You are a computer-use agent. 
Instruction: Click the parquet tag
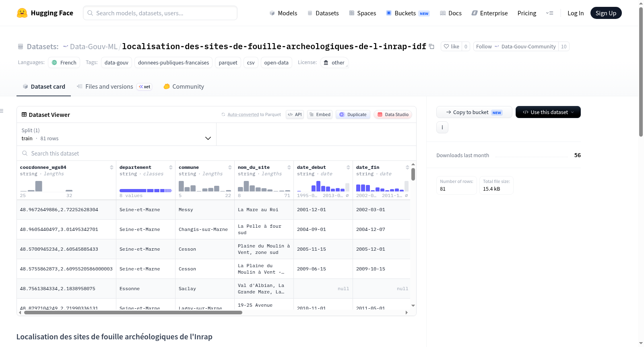pos(228,62)
